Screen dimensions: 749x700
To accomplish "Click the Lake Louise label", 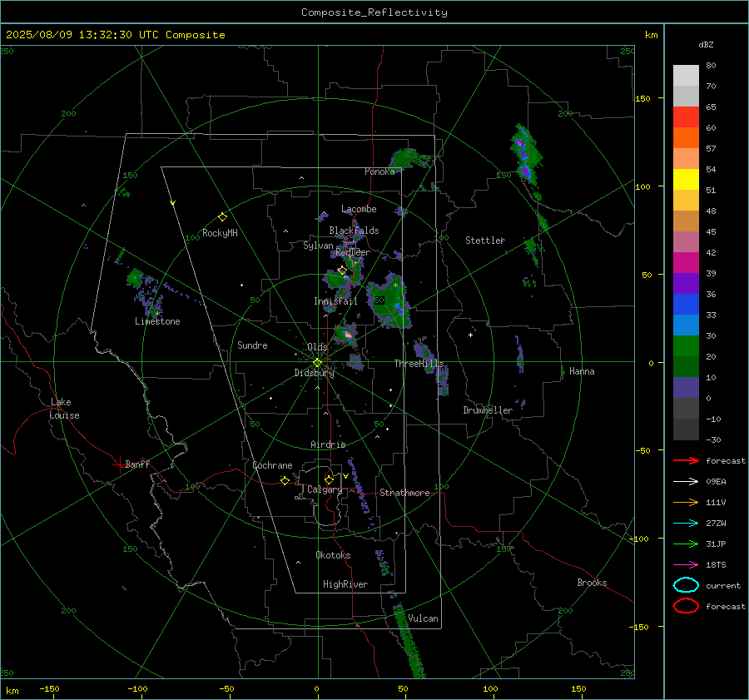I will (64, 409).
